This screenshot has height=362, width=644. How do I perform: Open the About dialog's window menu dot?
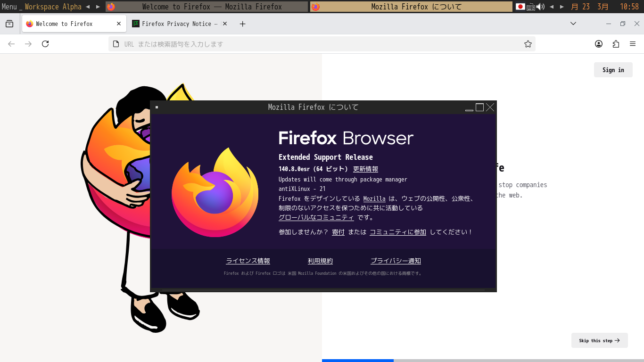157,107
